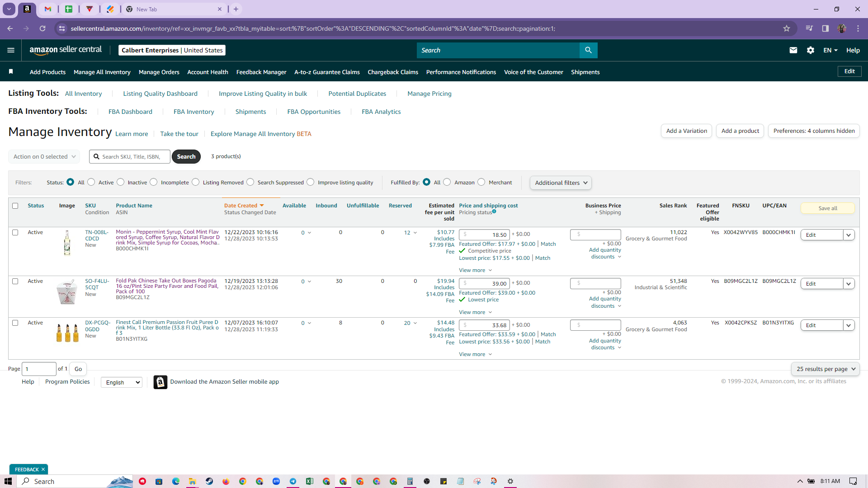This screenshot has height=488, width=868.
Task: Open File Explorer from the taskbar
Action: (x=193, y=481)
